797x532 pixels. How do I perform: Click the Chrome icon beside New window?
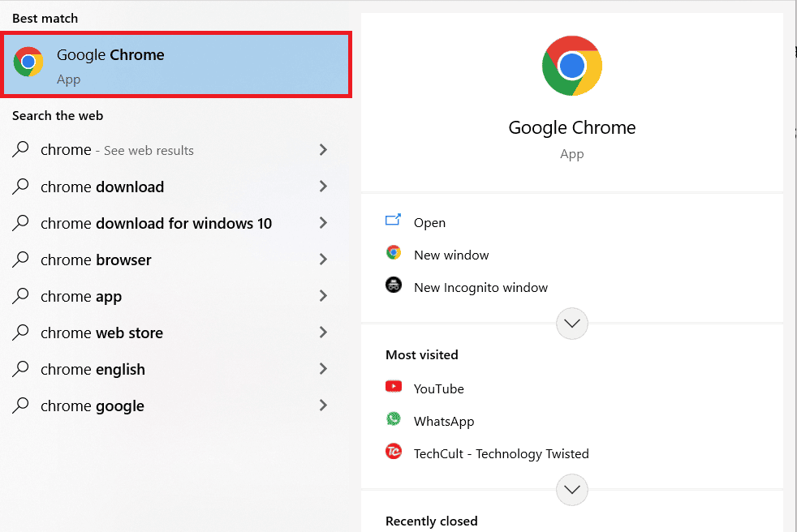(394, 252)
